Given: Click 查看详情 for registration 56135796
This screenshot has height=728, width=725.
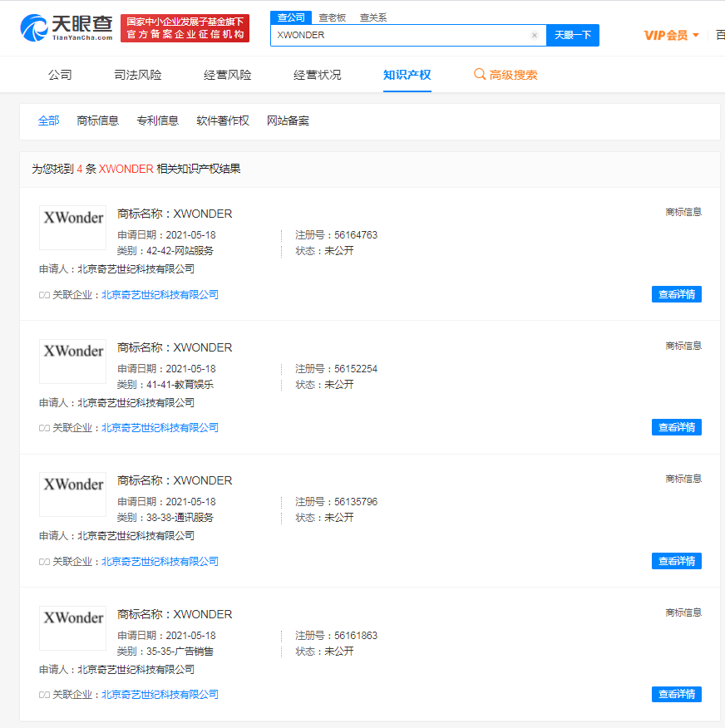Looking at the screenshot, I should (x=676, y=561).
